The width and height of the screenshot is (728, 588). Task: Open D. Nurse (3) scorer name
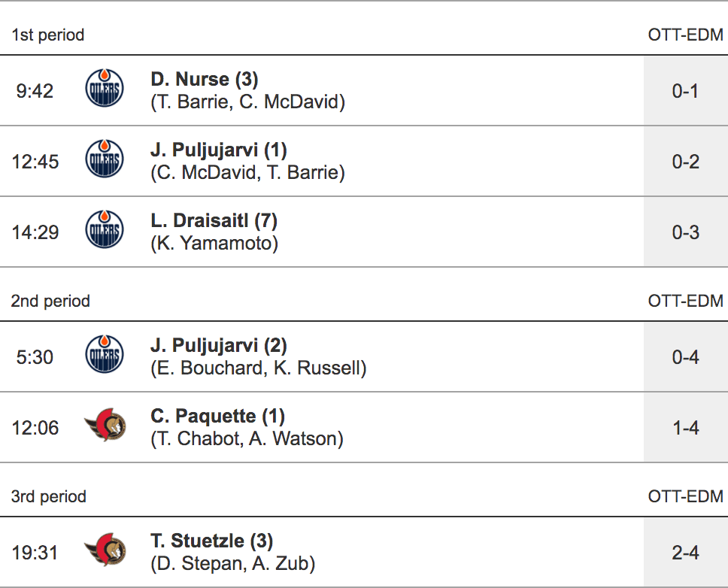tap(205, 79)
